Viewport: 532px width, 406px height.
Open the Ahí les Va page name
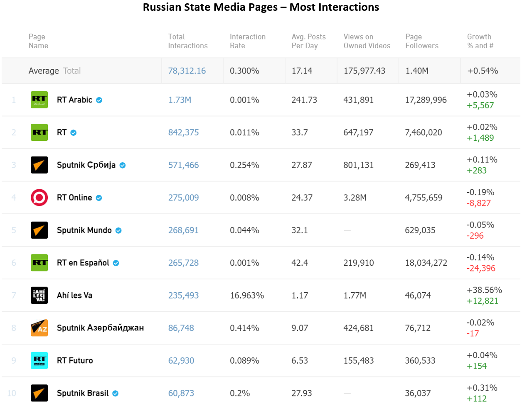click(74, 295)
